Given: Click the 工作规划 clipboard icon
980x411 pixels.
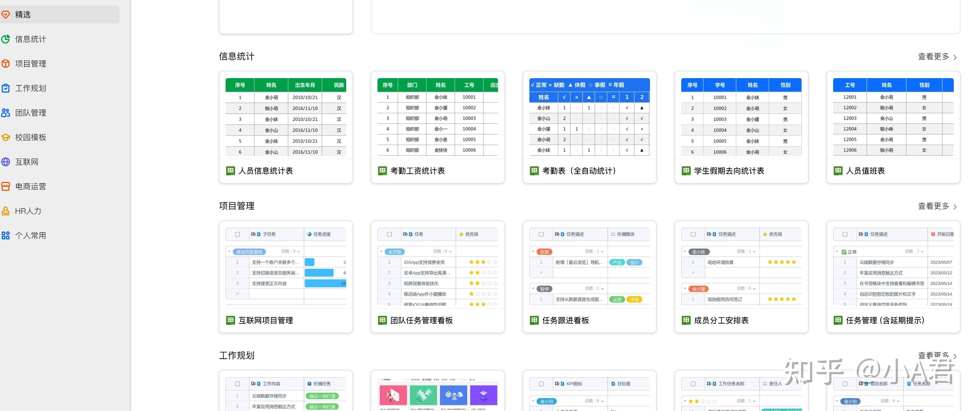Looking at the screenshot, I should point(5,88).
